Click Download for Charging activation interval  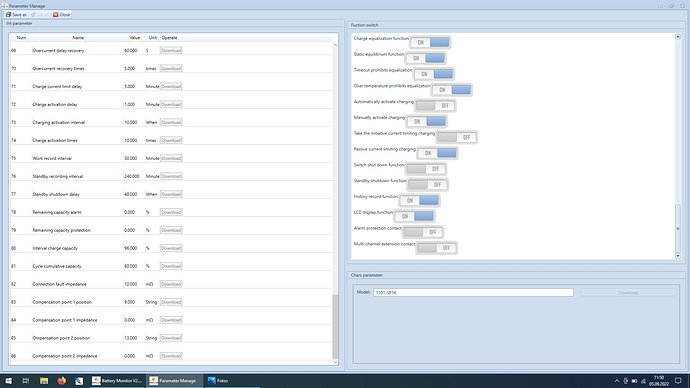coord(171,122)
